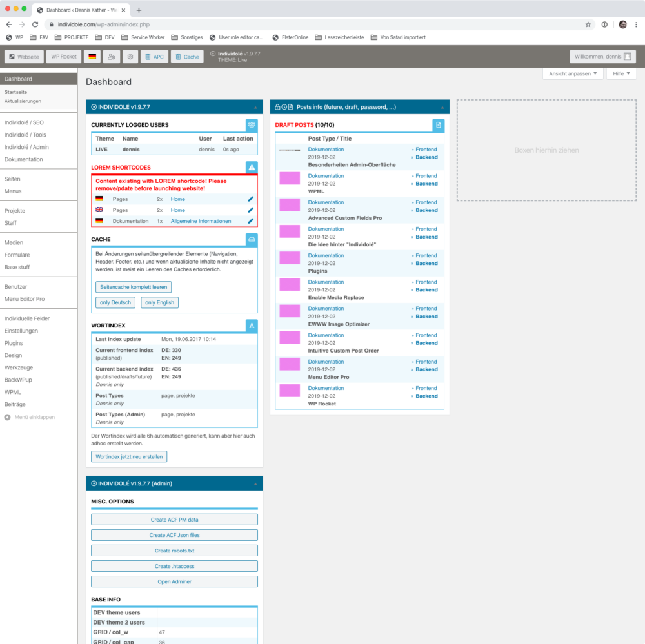645x644 pixels.
Task: Click the German flag language button in toolbar
Action: tap(93, 57)
